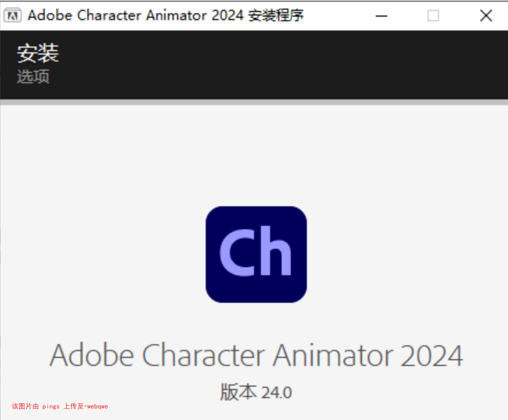Click the 选项 subtitle text
Screen dimensions: 508x420
click(x=33, y=77)
